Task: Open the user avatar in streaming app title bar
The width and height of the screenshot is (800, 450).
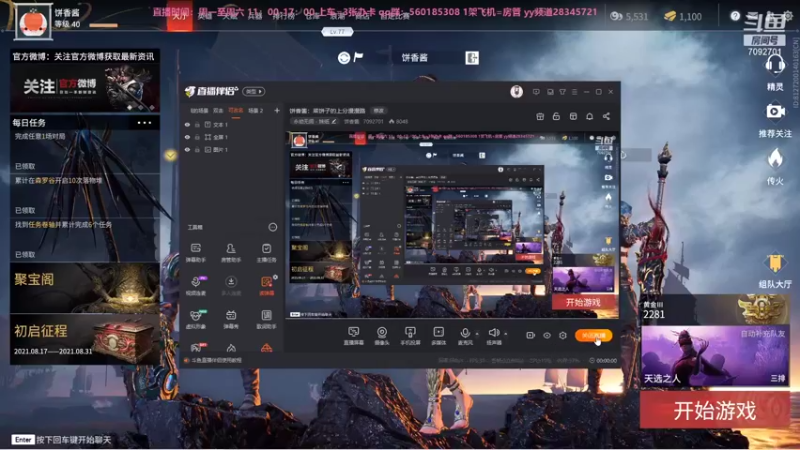Action: 516,91
